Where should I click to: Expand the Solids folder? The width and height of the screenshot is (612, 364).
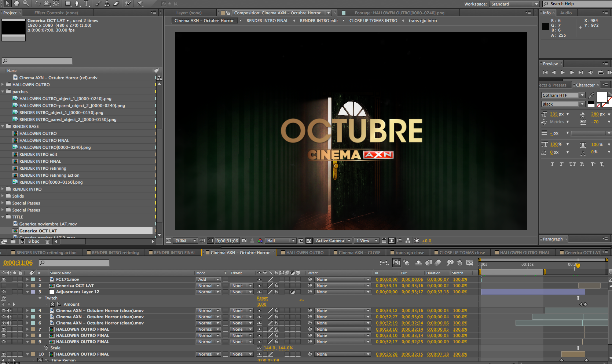(3, 196)
